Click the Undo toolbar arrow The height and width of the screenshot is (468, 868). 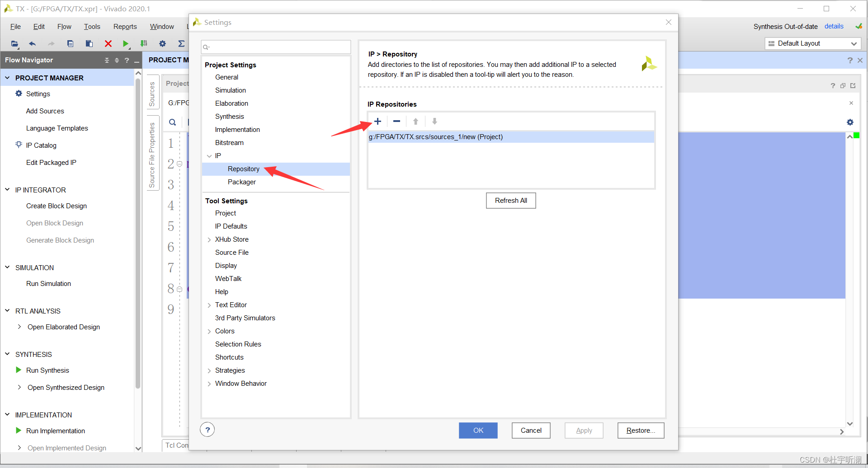[x=32, y=44]
